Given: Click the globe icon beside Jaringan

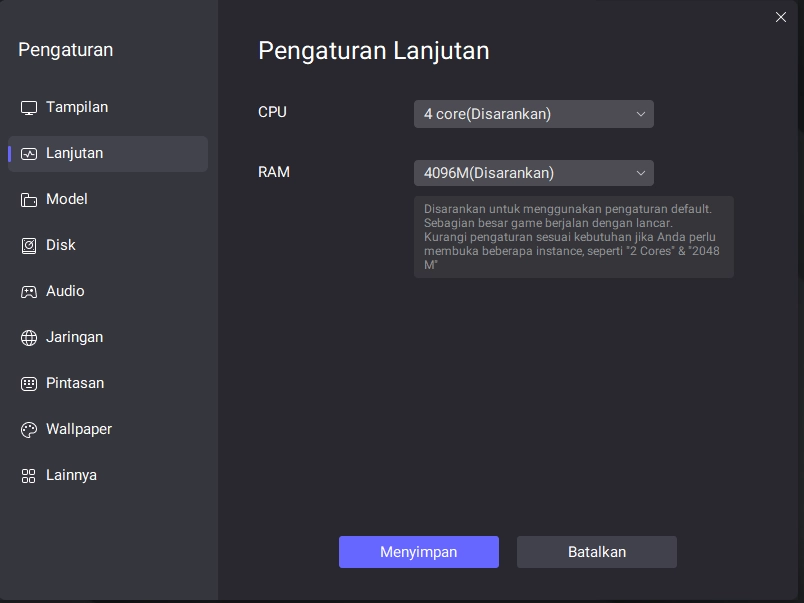Looking at the screenshot, I should tap(28, 338).
